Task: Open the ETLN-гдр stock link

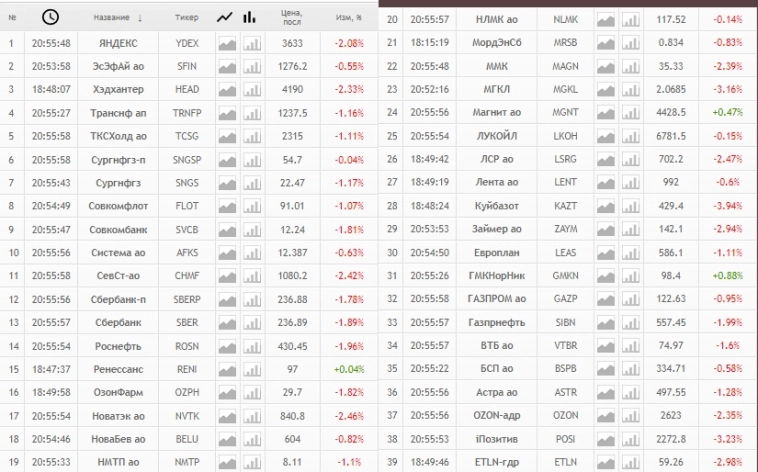Action: point(497,462)
